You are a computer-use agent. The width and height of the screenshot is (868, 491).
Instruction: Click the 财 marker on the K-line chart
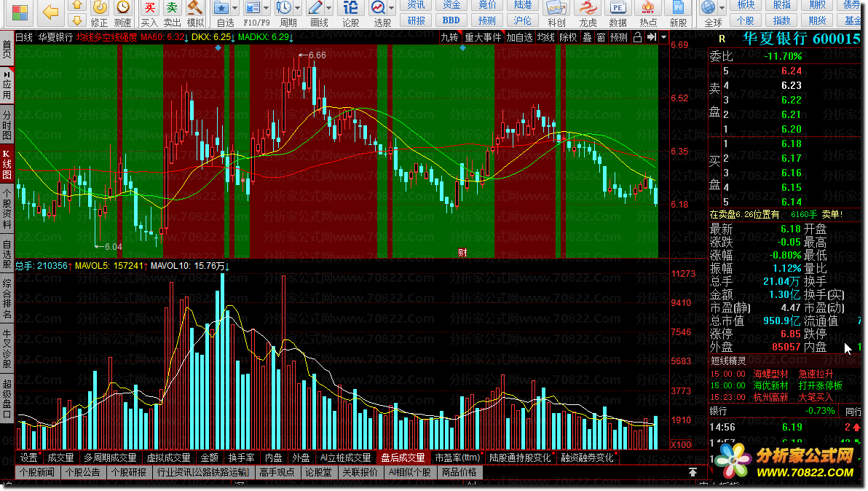click(x=463, y=252)
